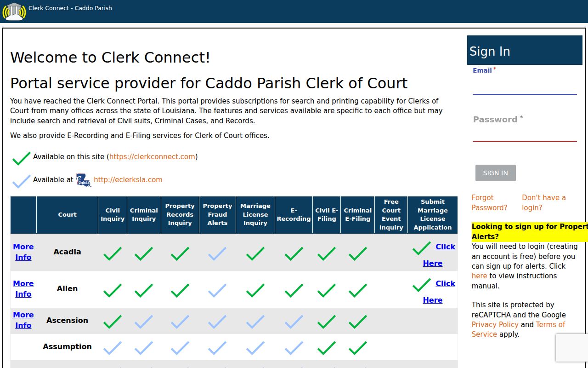This screenshot has width=588, height=368.
Task: Click Acadia's Property Fraud Alerts blue checkmark
Action: tap(217, 253)
